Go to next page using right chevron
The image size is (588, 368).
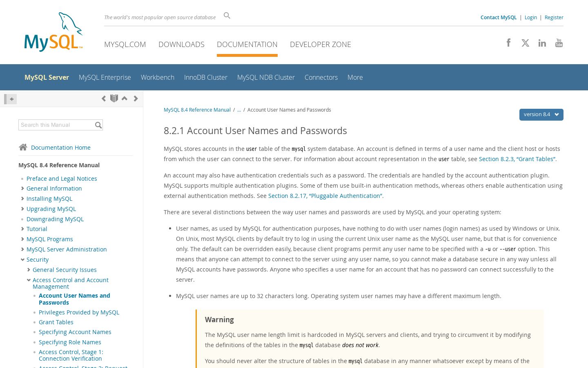point(136,99)
